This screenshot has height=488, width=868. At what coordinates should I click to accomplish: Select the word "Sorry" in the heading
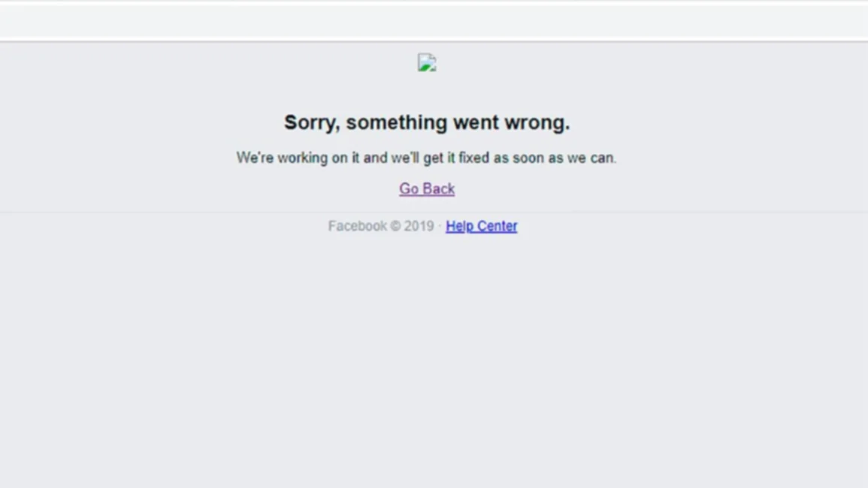pyautogui.click(x=312, y=122)
